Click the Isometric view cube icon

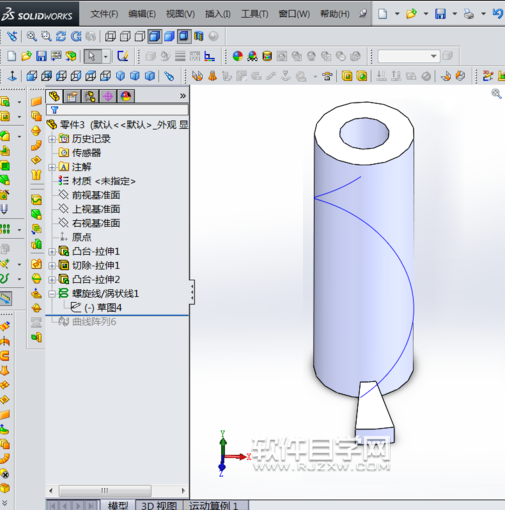(120, 76)
